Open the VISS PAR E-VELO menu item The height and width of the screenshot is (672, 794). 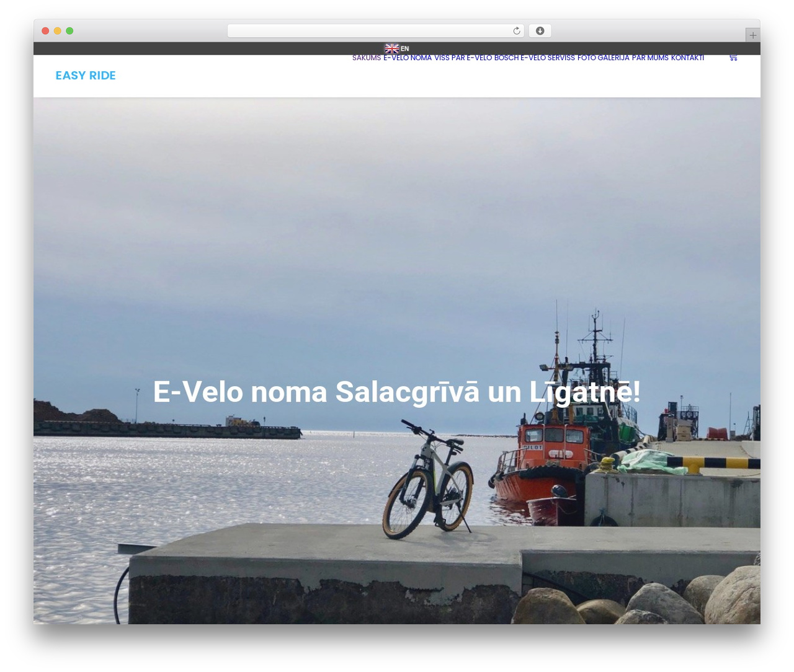pos(463,58)
